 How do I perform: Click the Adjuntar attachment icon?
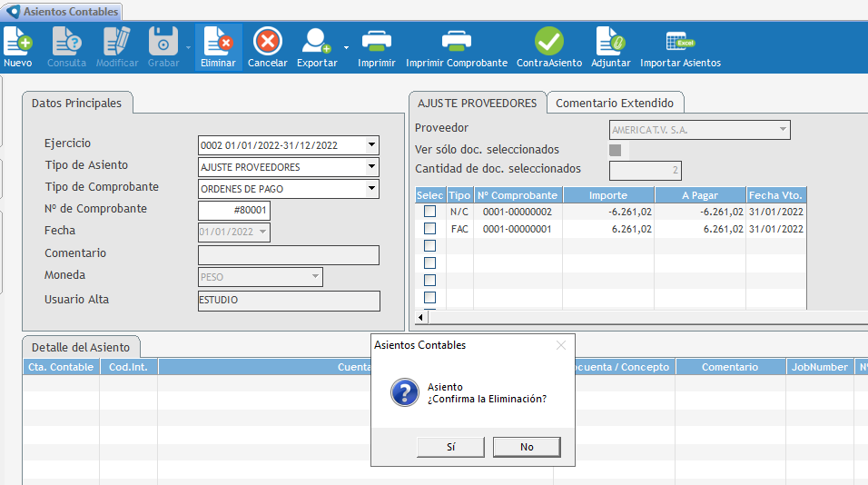tap(610, 42)
